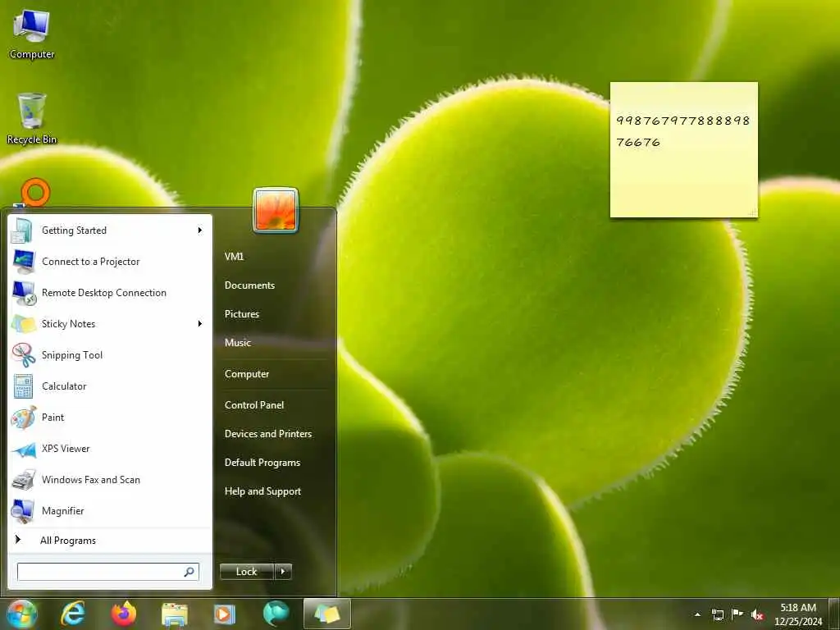Select Connect to a Projector entry

pyautogui.click(x=111, y=262)
